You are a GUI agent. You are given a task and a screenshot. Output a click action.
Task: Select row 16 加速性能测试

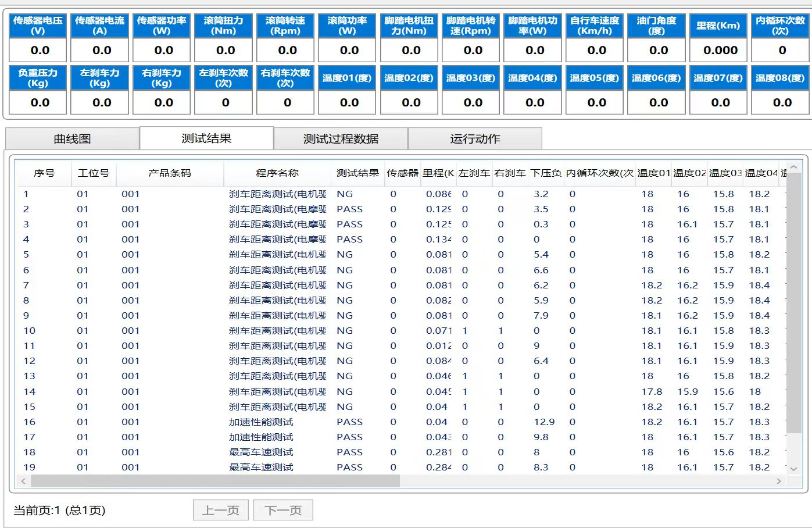[261, 422]
